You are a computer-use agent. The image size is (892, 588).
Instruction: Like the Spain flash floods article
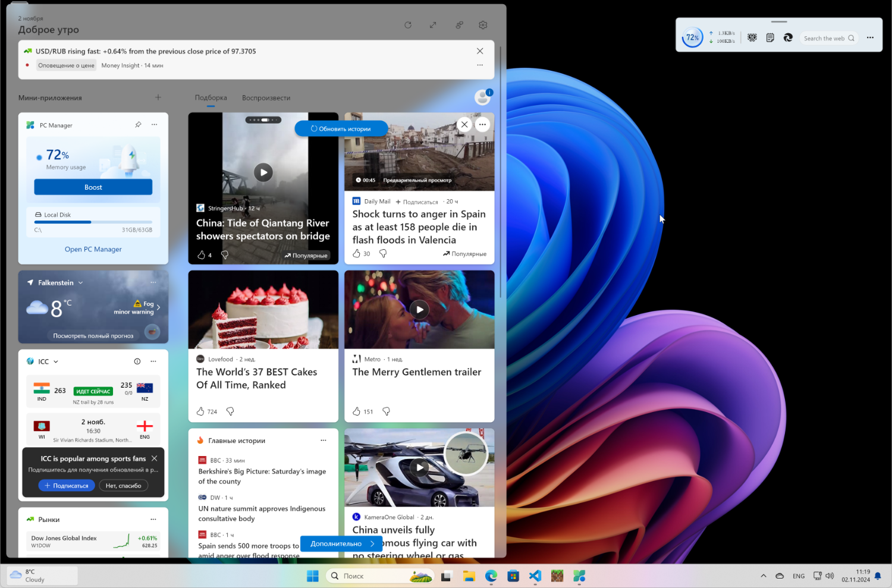[x=357, y=254]
